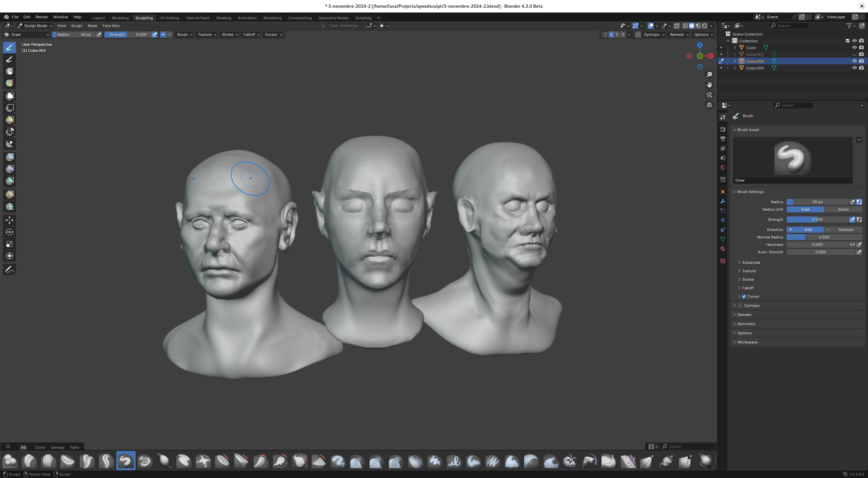This screenshot has height=478, width=868.
Task: Adjust the Auto-Smooth slider
Action: click(821, 252)
